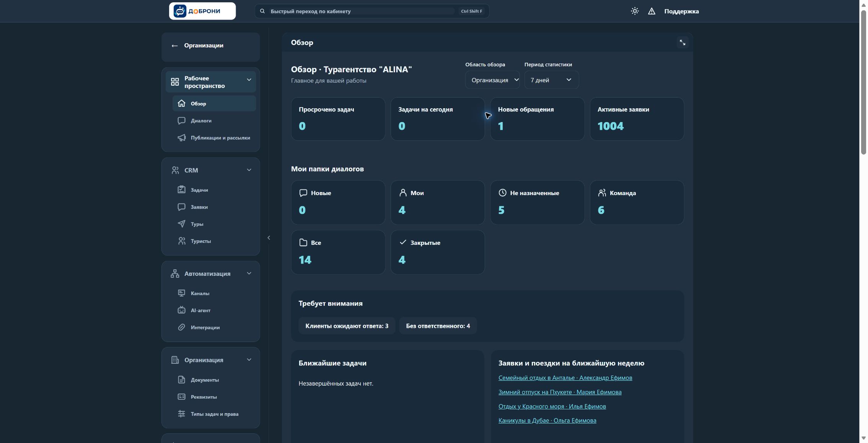The width and height of the screenshot is (868, 443).
Task: Click the Без ответственного: 4 chip
Action: click(x=438, y=326)
